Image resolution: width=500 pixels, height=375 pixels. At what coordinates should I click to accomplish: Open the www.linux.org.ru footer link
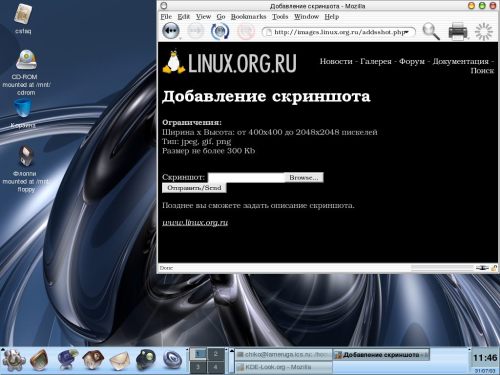pos(195,222)
